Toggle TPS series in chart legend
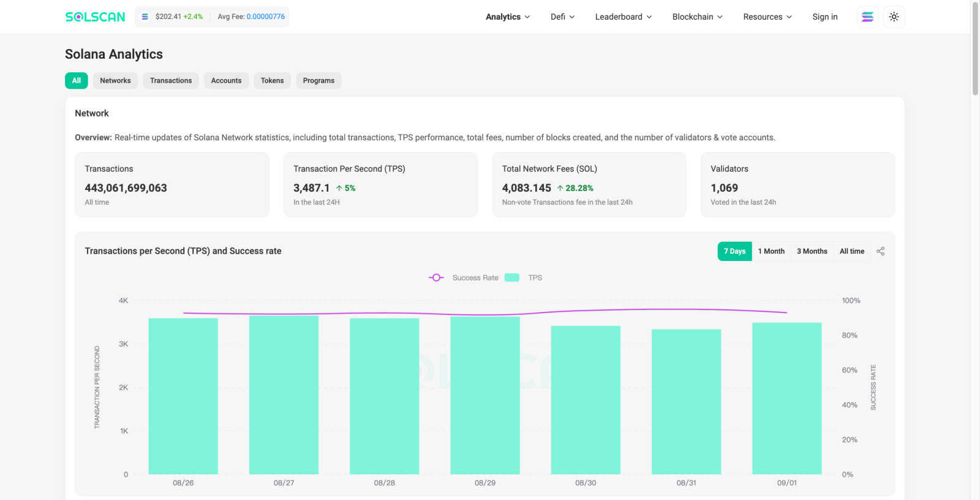This screenshot has height=500, width=980. click(524, 278)
